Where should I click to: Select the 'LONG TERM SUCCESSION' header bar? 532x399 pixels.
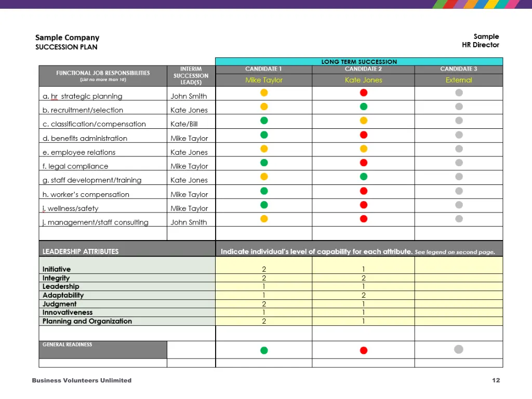[359, 61]
